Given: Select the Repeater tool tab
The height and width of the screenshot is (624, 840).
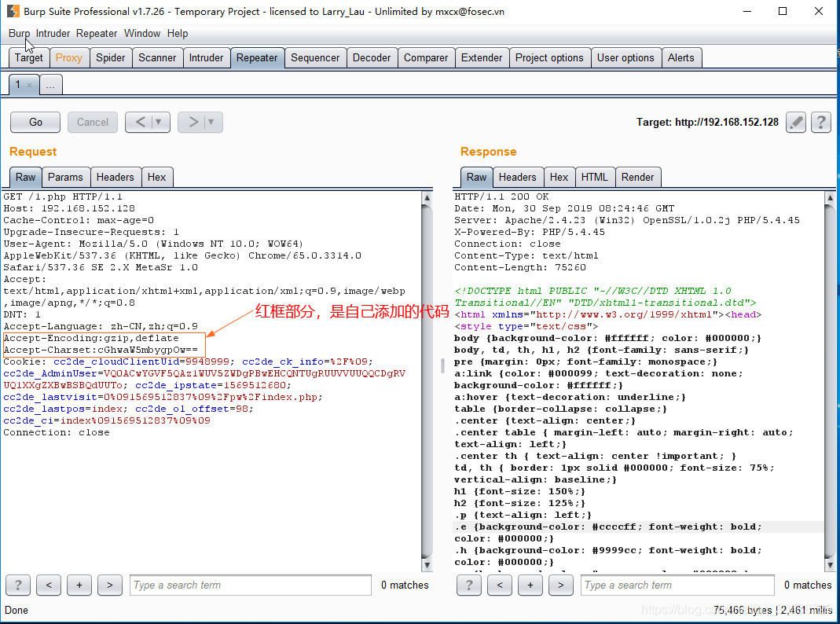Looking at the screenshot, I should point(257,58).
